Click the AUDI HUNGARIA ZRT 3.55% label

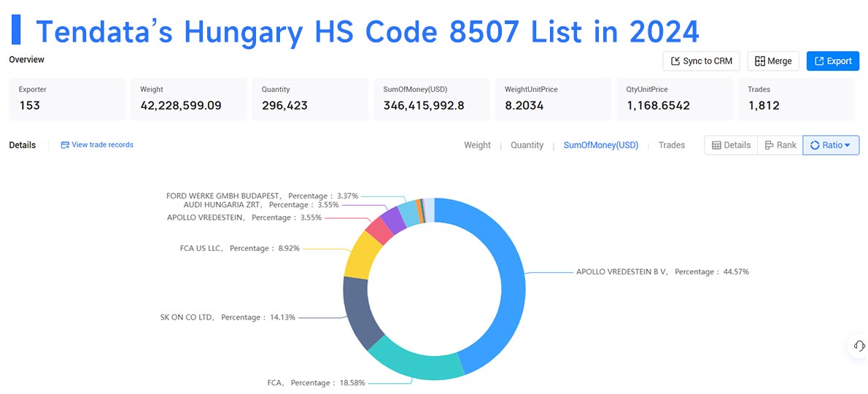260,204
